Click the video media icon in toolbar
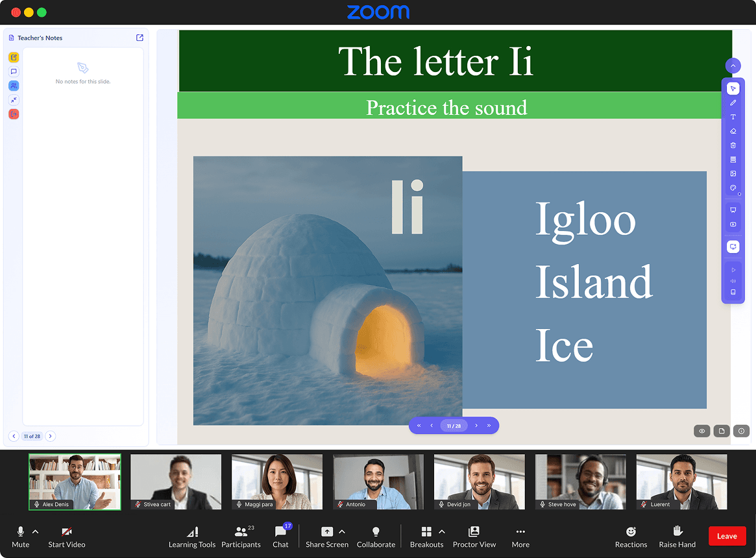This screenshot has width=756, height=558. coord(733,224)
